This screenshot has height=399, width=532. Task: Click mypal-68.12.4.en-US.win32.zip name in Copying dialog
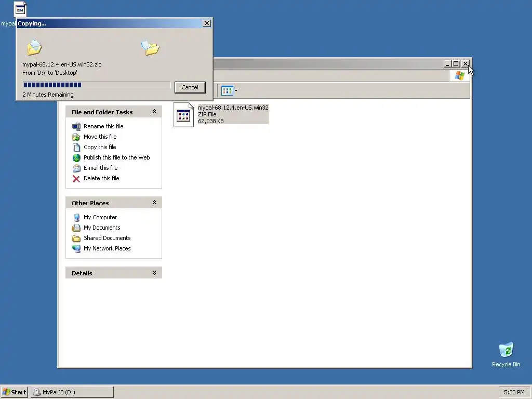pyautogui.click(x=62, y=64)
